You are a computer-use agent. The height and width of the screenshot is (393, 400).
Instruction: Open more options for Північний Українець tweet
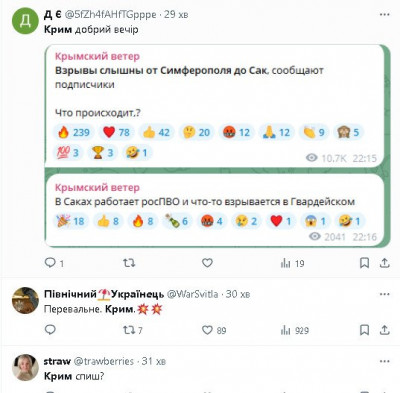click(385, 294)
